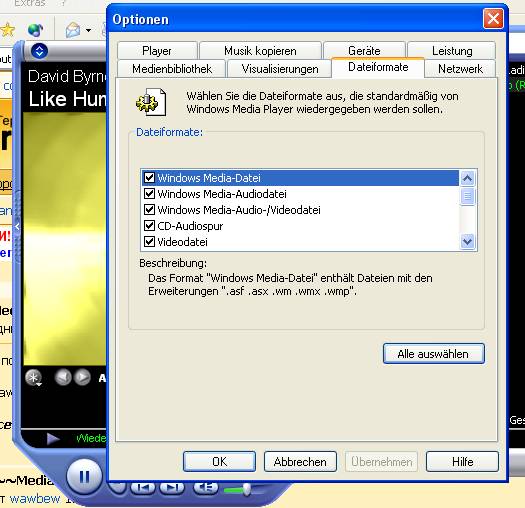Open the Visualisierungen tab

tap(280, 69)
